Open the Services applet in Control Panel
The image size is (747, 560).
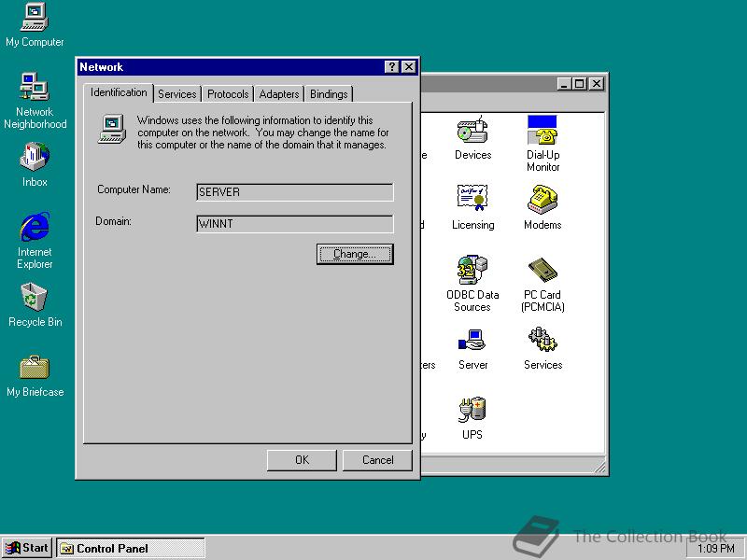point(543,348)
